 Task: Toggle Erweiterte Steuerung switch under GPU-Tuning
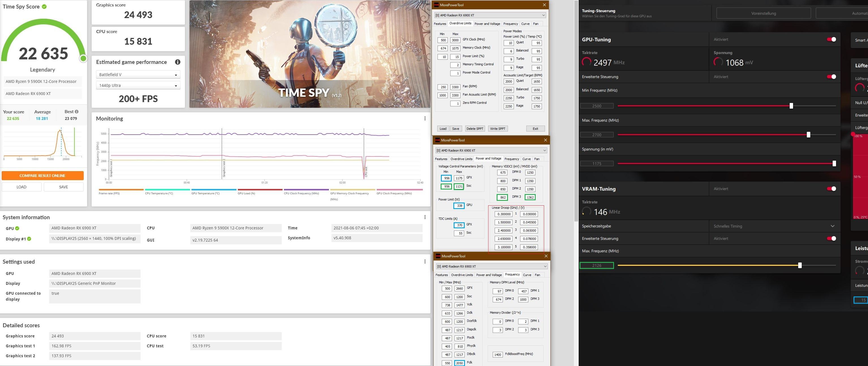click(831, 77)
